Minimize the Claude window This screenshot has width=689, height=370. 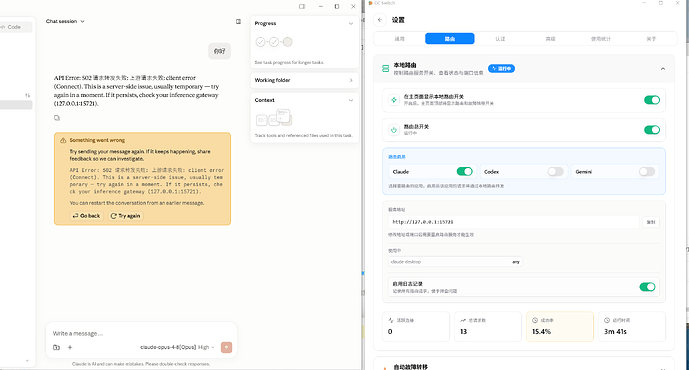click(321, 6)
